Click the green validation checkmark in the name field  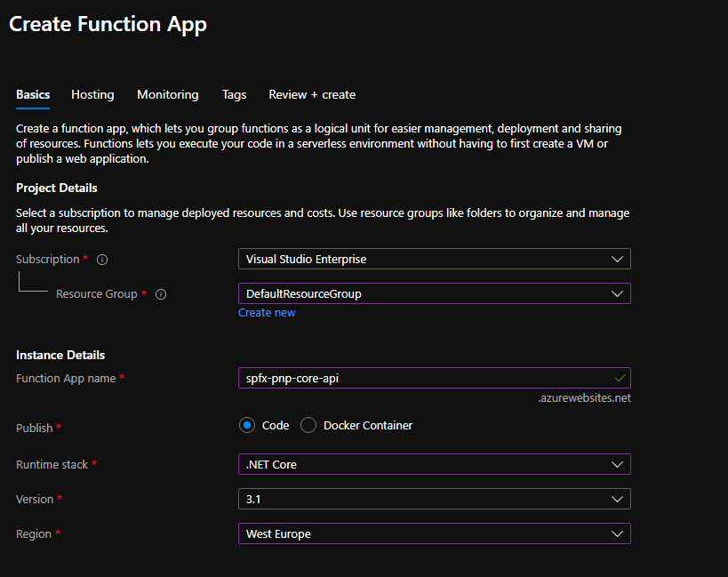[620, 378]
